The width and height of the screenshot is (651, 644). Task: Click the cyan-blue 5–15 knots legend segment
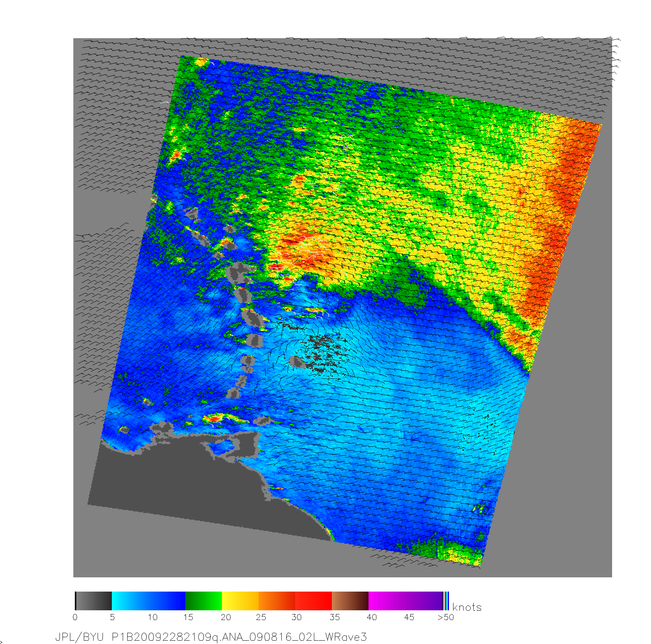pyautogui.click(x=149, y=601)
